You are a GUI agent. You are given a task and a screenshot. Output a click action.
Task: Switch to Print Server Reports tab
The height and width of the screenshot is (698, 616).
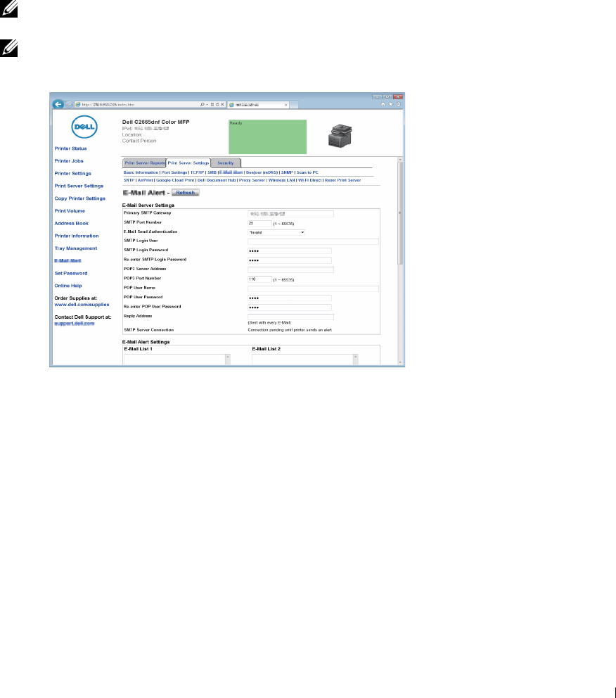tap(145, 163)
